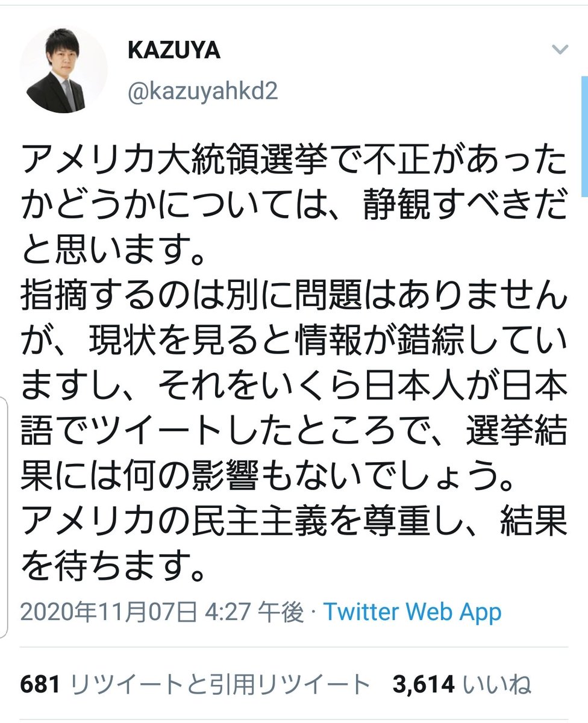The image size is (588, 723).
Task: Click tweet line と思います。
Action: point(111,248)
